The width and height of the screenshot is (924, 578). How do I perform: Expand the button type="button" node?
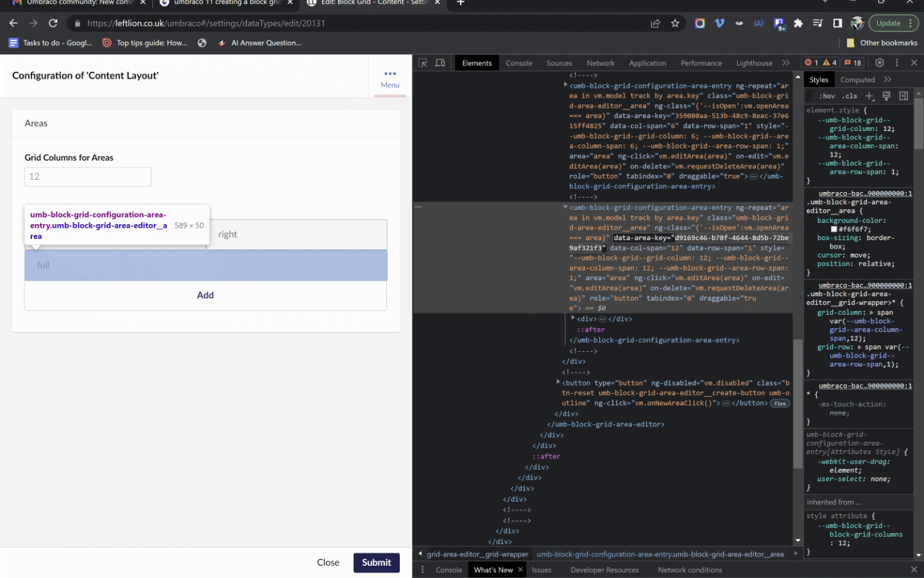coord(558,382)
